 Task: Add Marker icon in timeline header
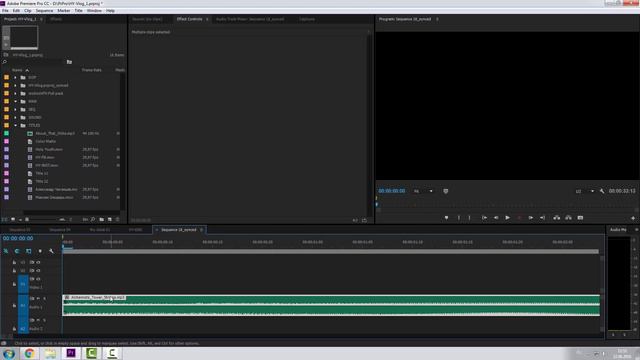tap(40, 251)
